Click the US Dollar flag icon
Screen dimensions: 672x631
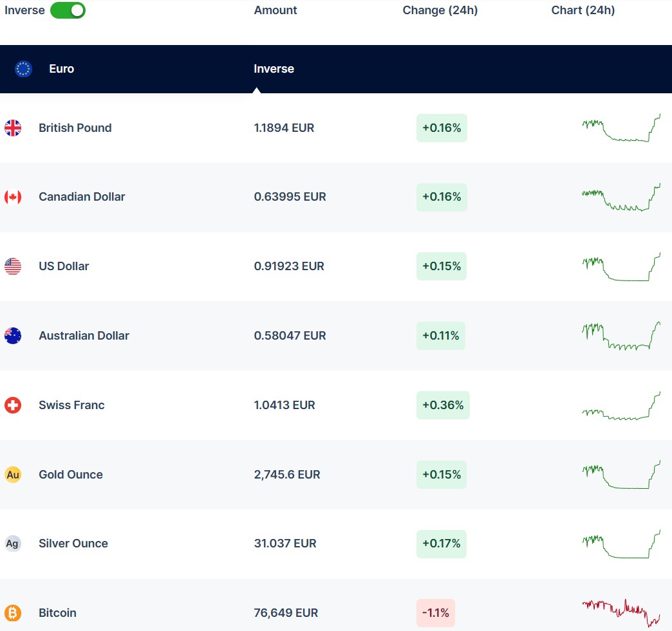(13, 266)
